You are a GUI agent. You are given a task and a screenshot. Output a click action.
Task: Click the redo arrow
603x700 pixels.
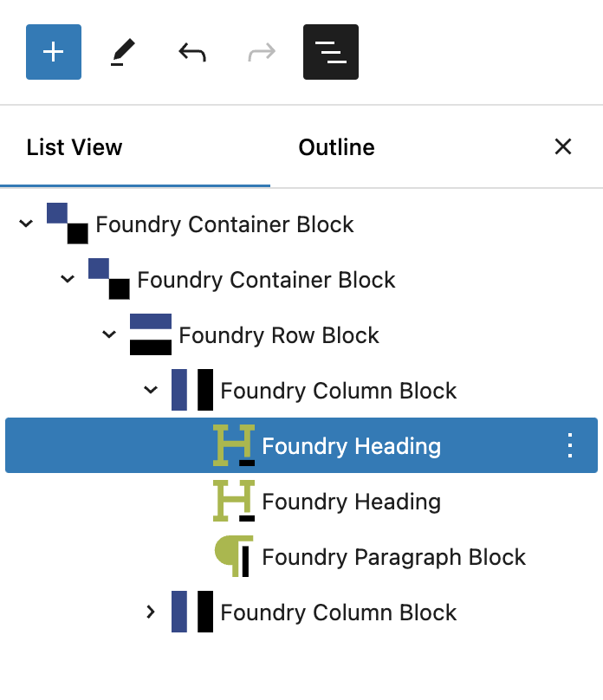tap(262, 52)
